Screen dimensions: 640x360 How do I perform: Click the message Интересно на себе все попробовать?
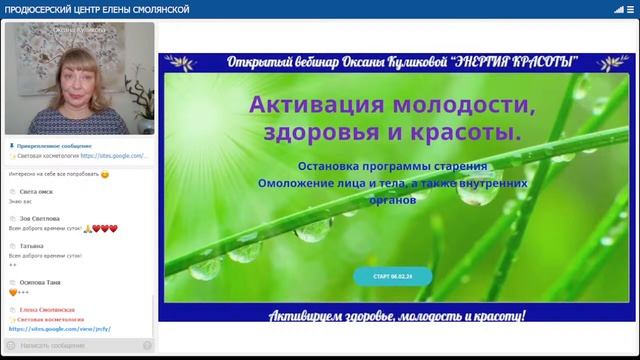[x=54, y=174]
